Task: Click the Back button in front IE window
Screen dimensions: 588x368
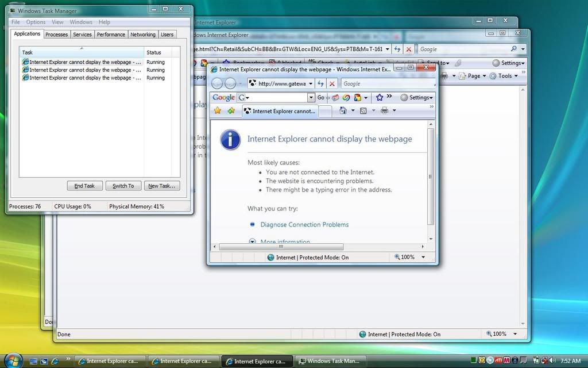Action: [217, 83]
